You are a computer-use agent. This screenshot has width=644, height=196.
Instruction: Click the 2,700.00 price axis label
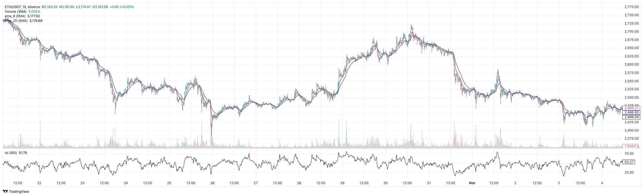(632, 32)
